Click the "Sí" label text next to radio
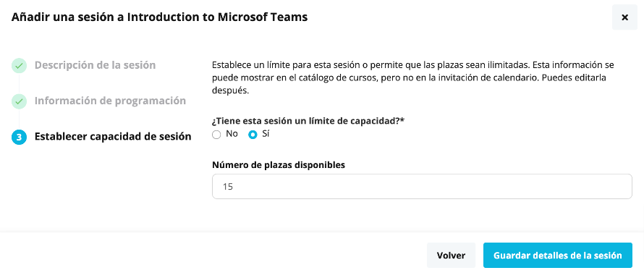Image resolution: width=644 pixels, height=273 pixels. click(266, 134)
